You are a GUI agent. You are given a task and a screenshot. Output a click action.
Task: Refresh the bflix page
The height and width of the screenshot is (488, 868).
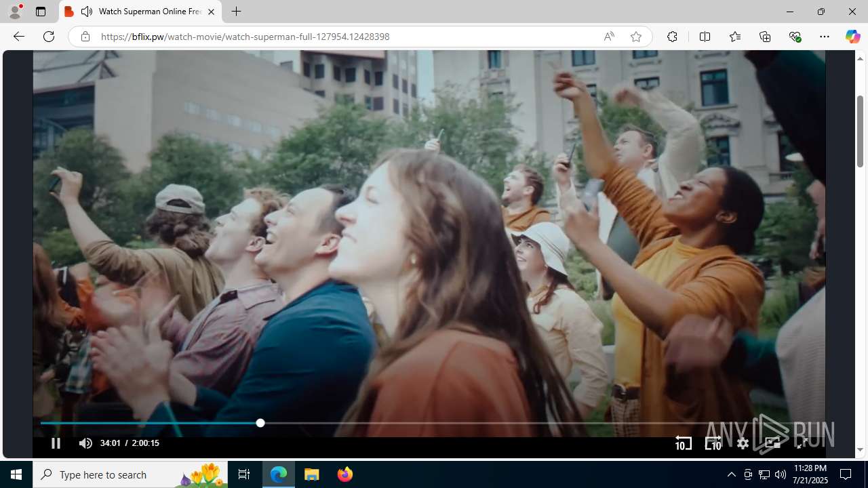point(49,37)
